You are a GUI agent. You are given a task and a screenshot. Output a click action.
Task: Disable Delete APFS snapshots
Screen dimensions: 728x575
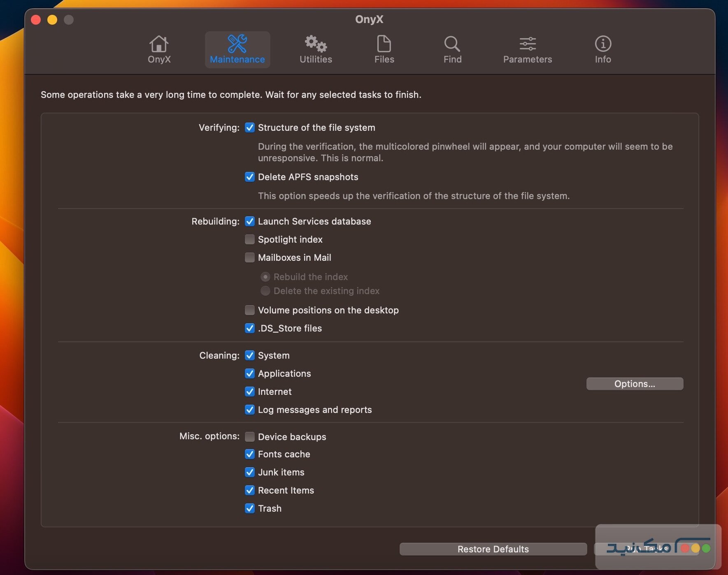pyautogui.click(x=250, y=177)
